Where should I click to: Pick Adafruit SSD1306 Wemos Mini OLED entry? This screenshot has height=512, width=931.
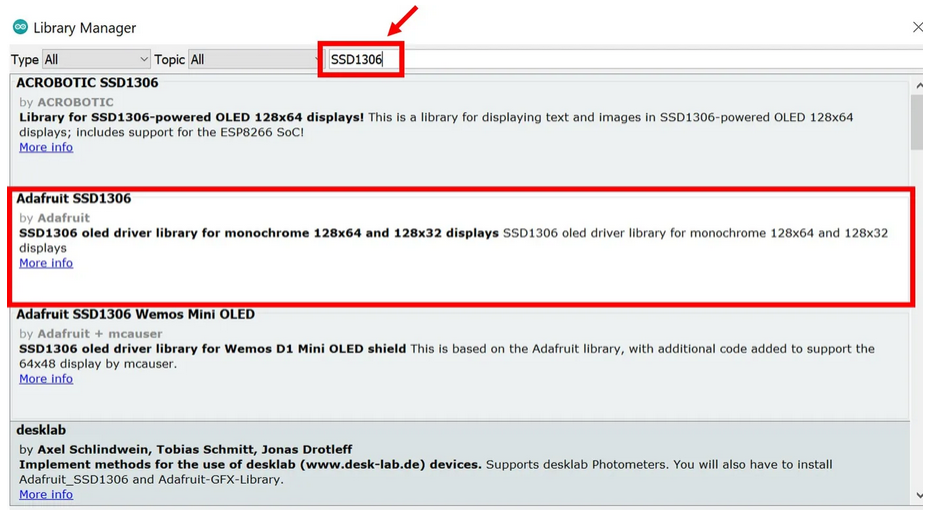[x=136, y=315]
